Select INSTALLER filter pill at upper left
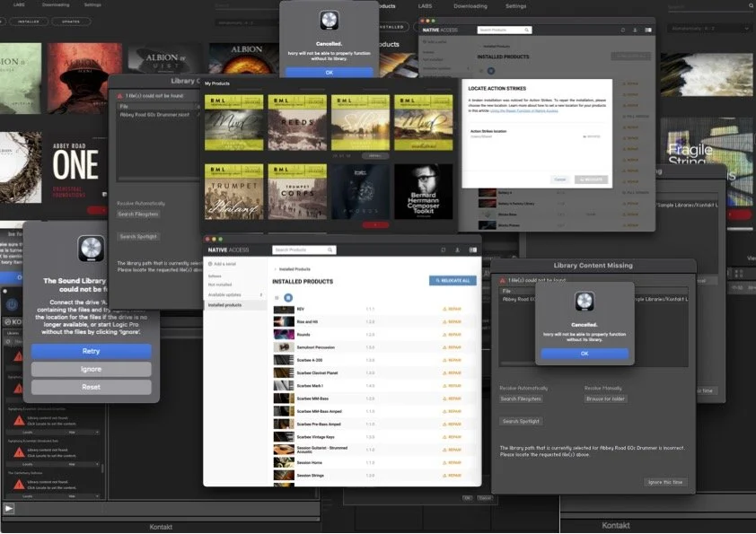Screen dimensions: 756x534 (29, 22)
